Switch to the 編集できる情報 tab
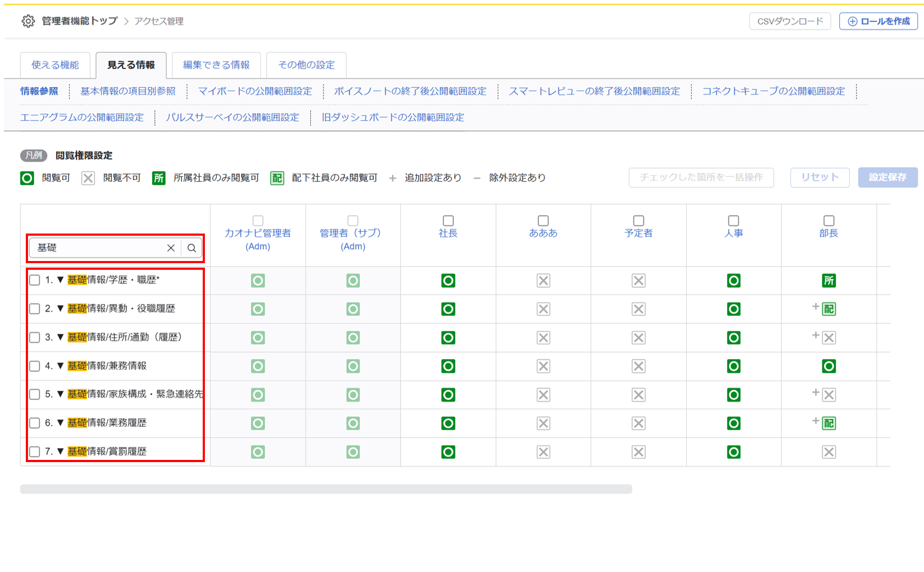 click(x=216, y=65)
